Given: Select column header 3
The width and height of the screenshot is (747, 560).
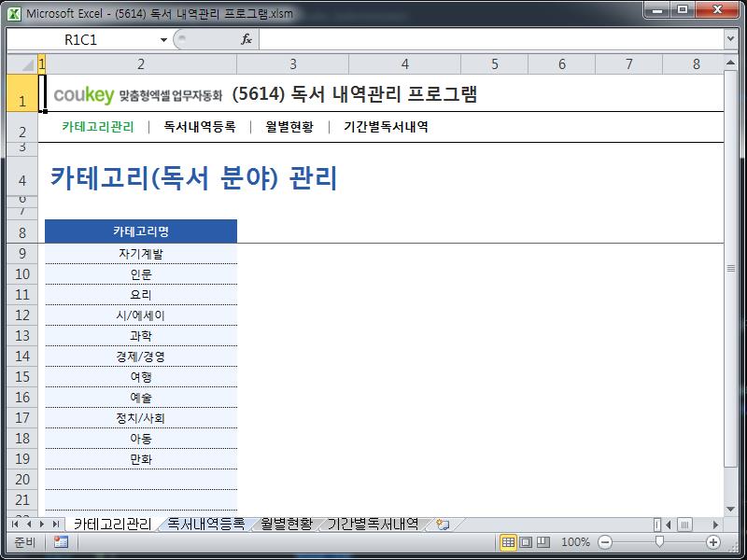Looking at the screenshot, I should [x=293, y=63].
